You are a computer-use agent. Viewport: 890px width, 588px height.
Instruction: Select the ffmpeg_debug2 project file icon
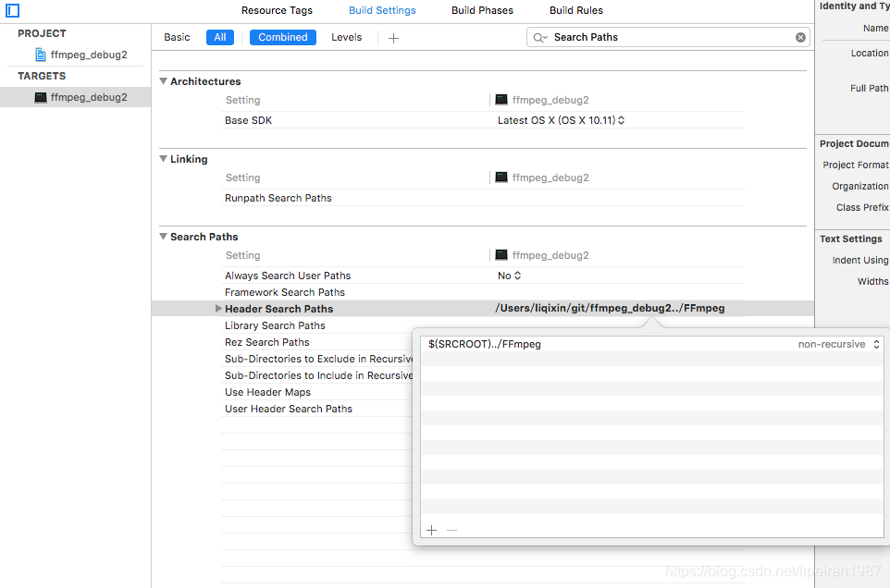[x=41, y=55]
